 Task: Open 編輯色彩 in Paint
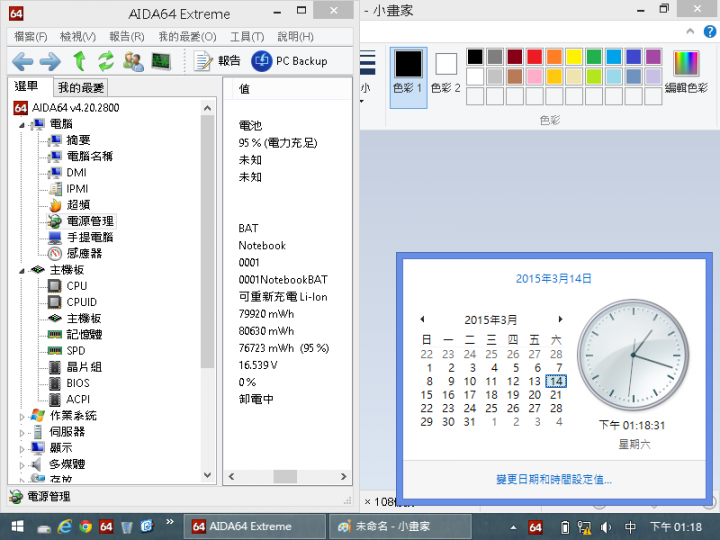[x=686, y=73]
